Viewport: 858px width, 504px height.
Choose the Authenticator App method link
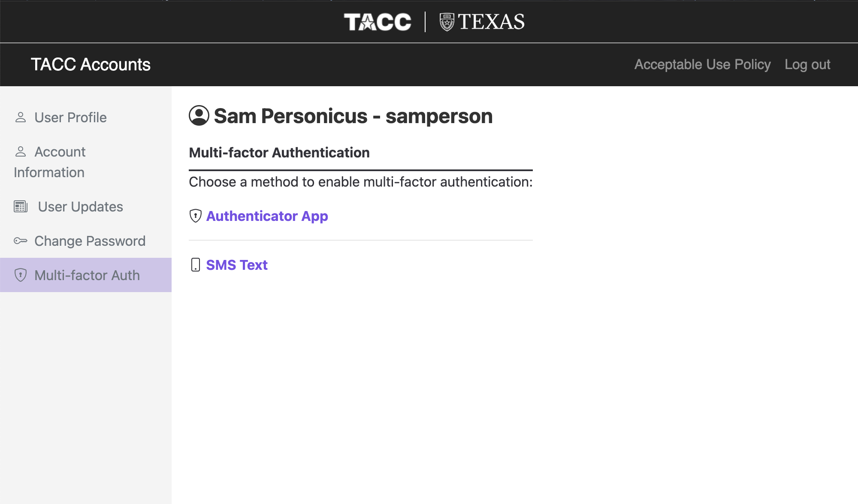tap(267, 216)
